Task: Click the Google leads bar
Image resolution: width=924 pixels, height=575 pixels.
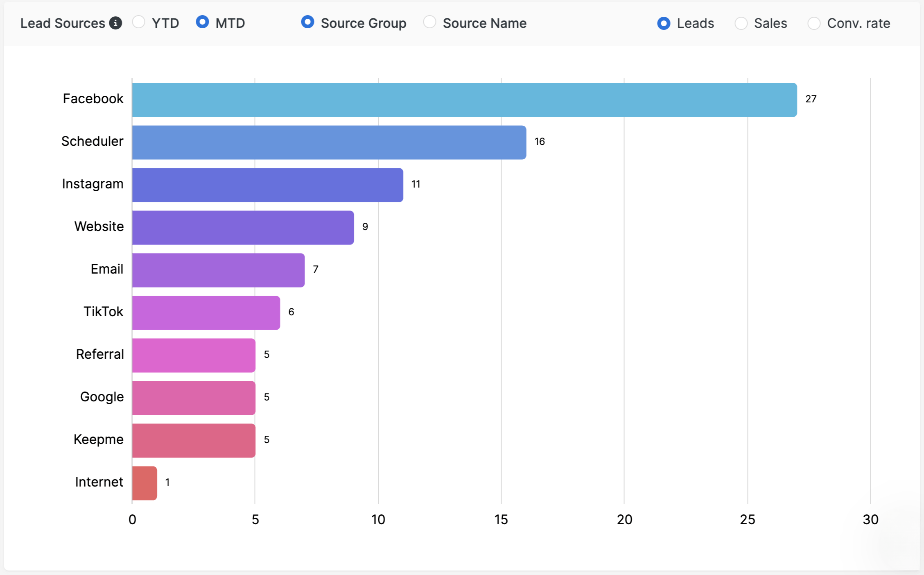Action: click(x=194, y=398)
